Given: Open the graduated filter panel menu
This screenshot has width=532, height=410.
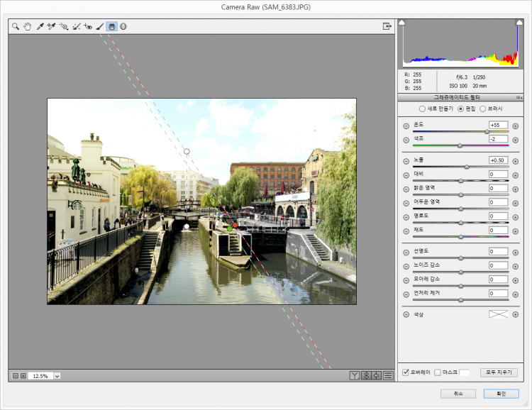Looking at the screenshot, I should (x=519, y=97).
